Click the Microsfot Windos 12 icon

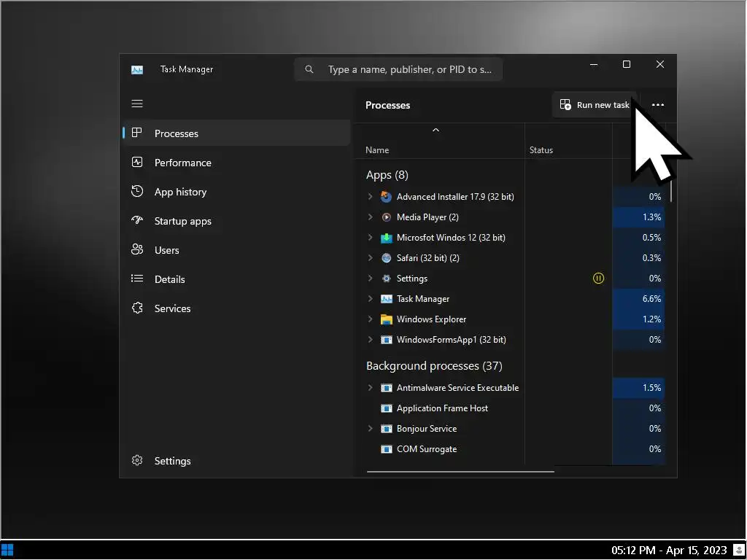(x=387, y=238)
